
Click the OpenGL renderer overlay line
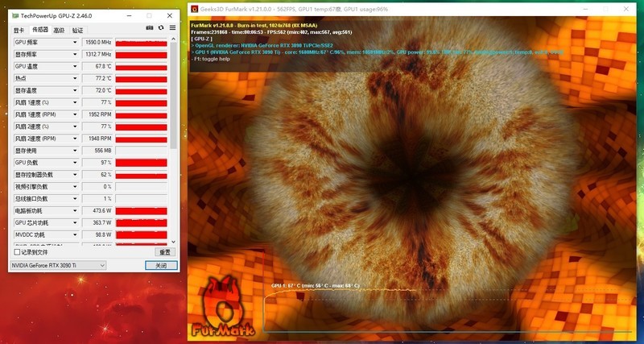click(262, 45)
